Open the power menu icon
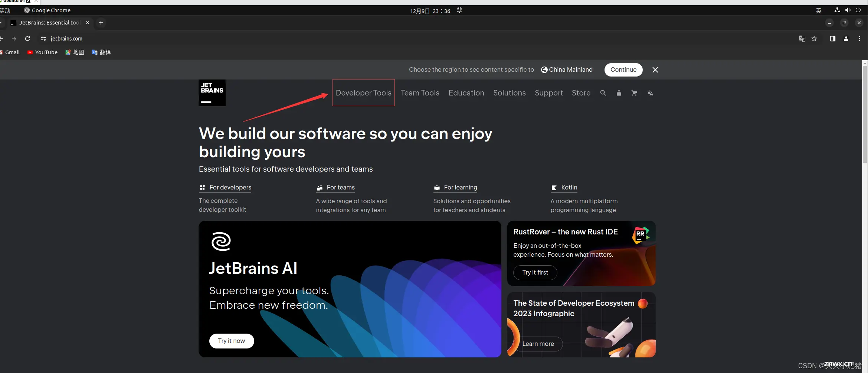Viewport: 868px width, 373px height. coord(858,10)
